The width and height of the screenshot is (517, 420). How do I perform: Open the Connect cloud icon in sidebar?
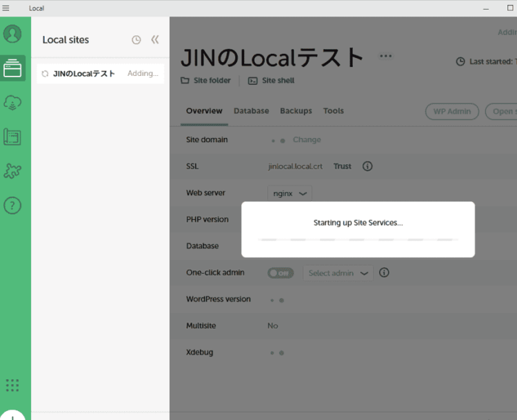[12, 102]
